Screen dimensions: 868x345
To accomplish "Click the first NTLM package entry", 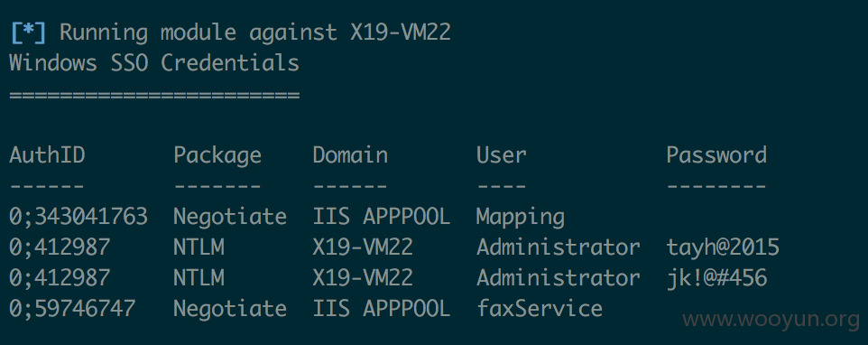I will click(199, 247).
